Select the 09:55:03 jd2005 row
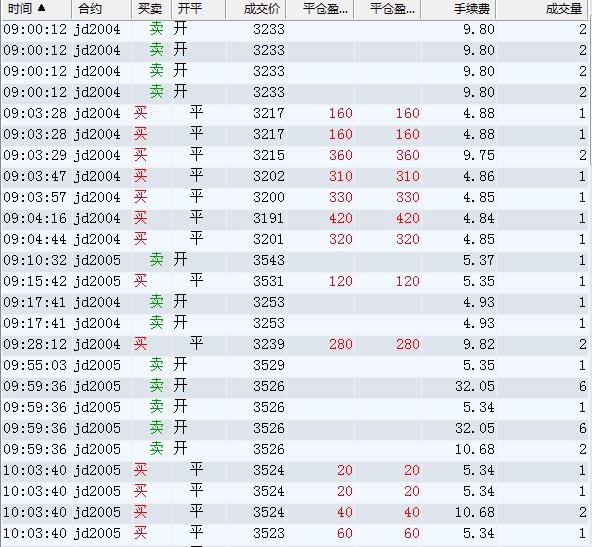Image resolution: width=592 pixels, height=547 pixels. coord(294,365)
